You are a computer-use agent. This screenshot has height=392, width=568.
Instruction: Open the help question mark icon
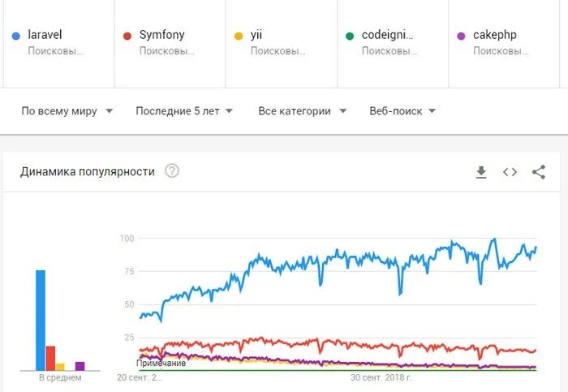click(172, 171)
